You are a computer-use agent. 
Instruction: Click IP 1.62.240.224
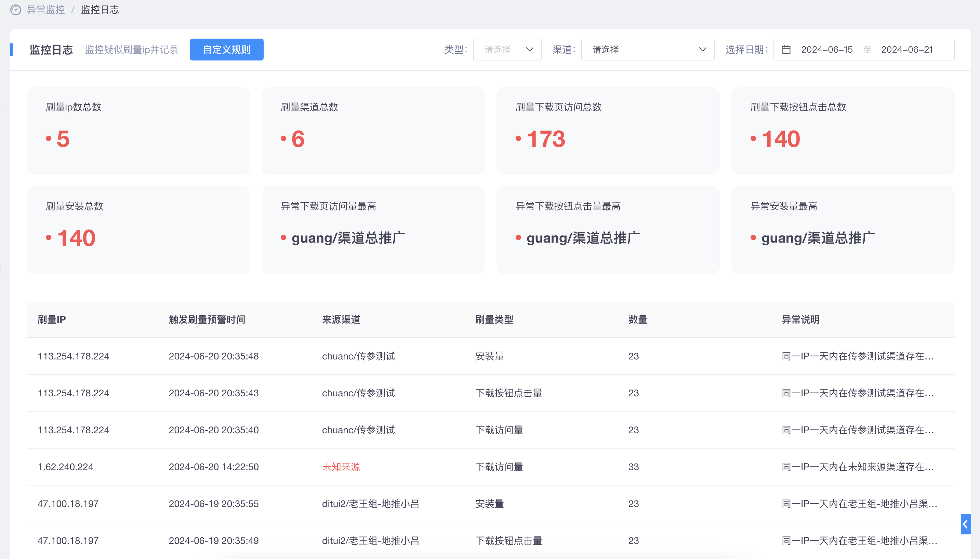(66, 467)
